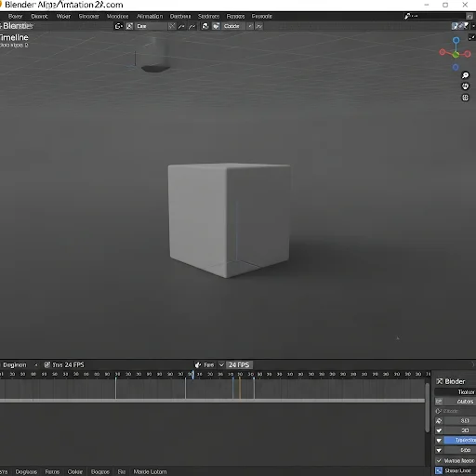Click the viewport zoom magnifier icon
This screenshot has width=476, height=476.
coord(465,75)
